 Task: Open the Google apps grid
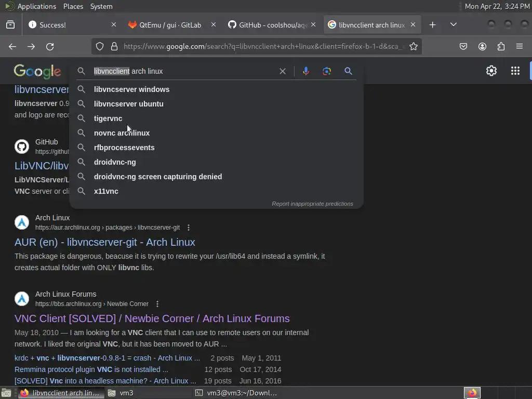(515, 71)
